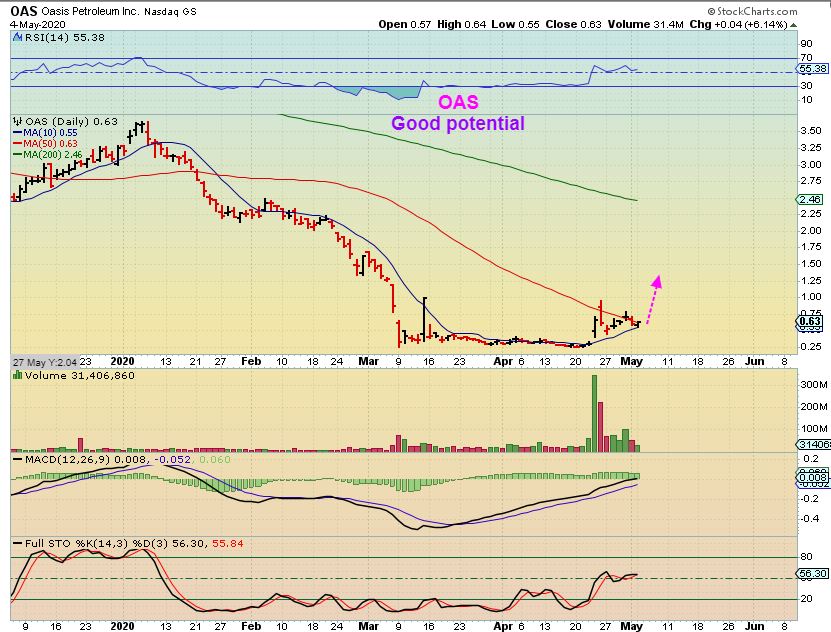The image size is (831, 632).
Task: Click Feb on the bottom date axis
Action: coord(251,626)
